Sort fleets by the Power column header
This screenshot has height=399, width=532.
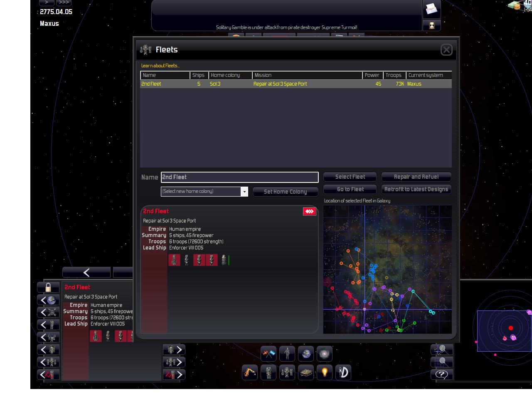[x=373, y=75]
